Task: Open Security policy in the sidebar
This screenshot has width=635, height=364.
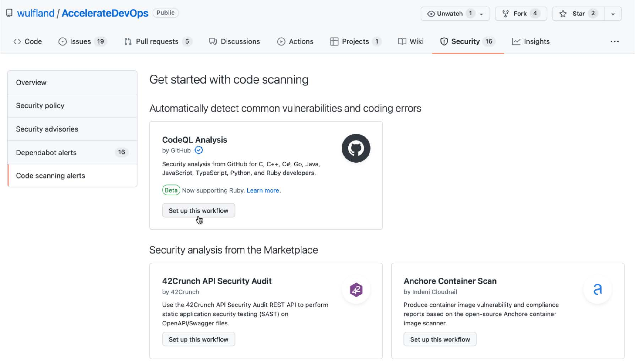Action: [x=72, y=106]
